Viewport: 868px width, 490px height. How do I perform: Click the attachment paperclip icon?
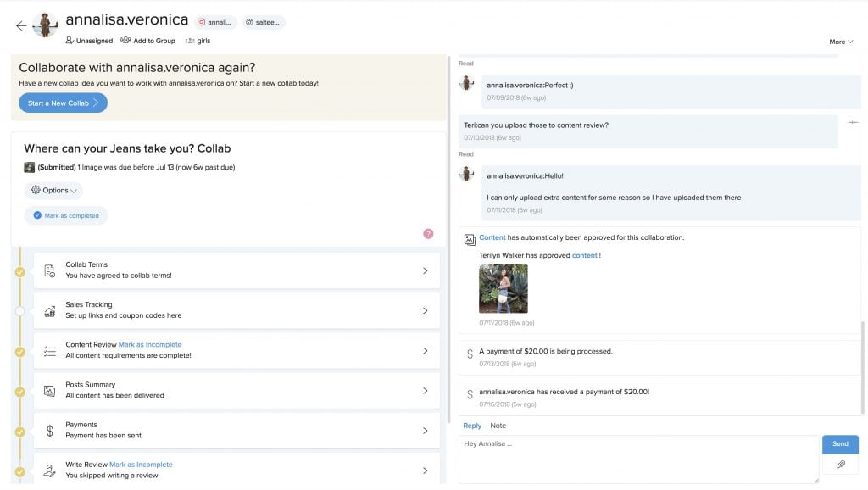[x=840, y=465]
